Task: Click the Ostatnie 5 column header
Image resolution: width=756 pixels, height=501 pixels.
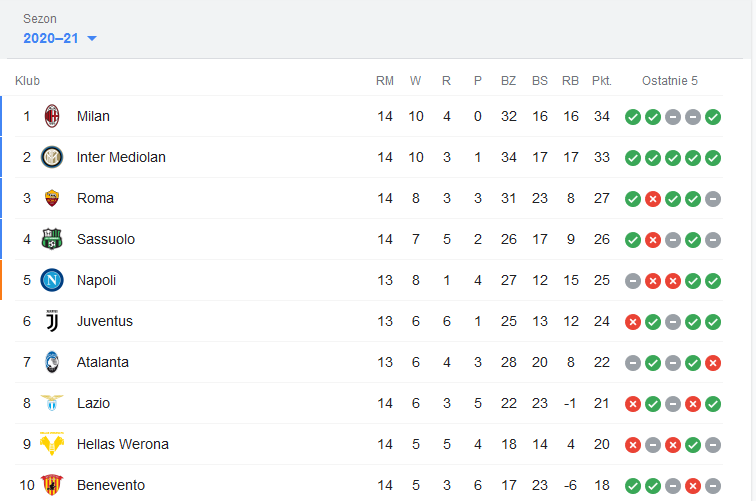Action: pyautogui.click(x=670, y=81)
